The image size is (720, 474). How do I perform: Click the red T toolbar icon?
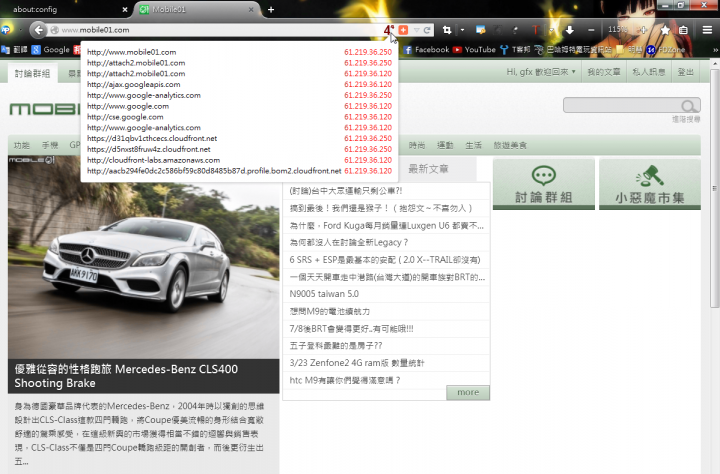point(535,30)
